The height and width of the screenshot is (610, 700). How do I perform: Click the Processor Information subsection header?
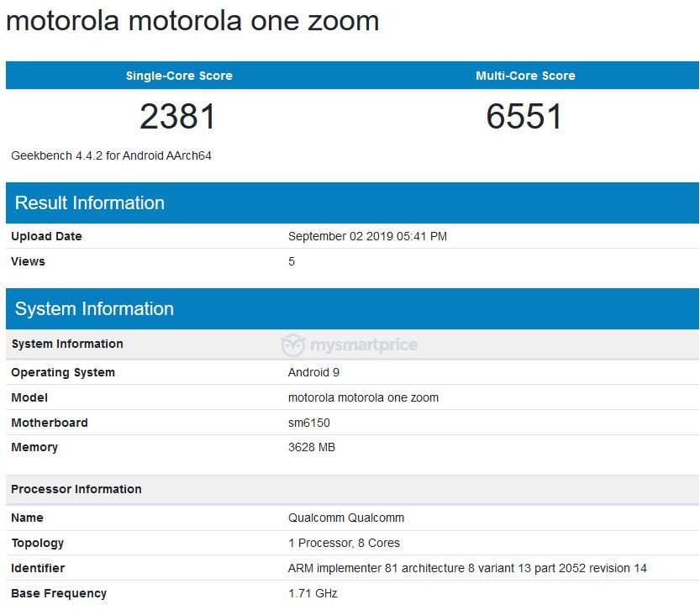point(352,489)
